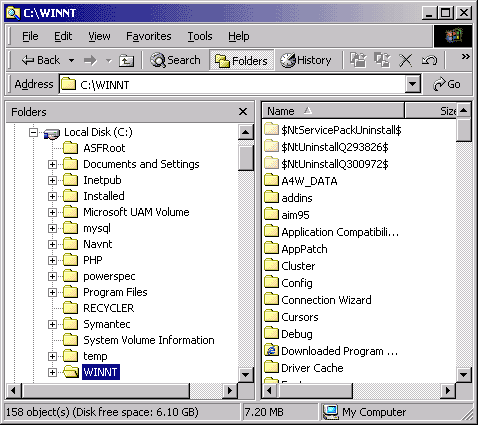Screen dimensions: 478x425
Task: Open the Search pane
Action: [175, 60]
